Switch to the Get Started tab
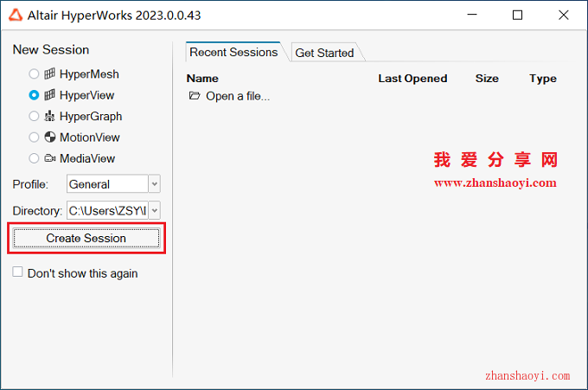 pyautogui.click(x=324, y=53)
